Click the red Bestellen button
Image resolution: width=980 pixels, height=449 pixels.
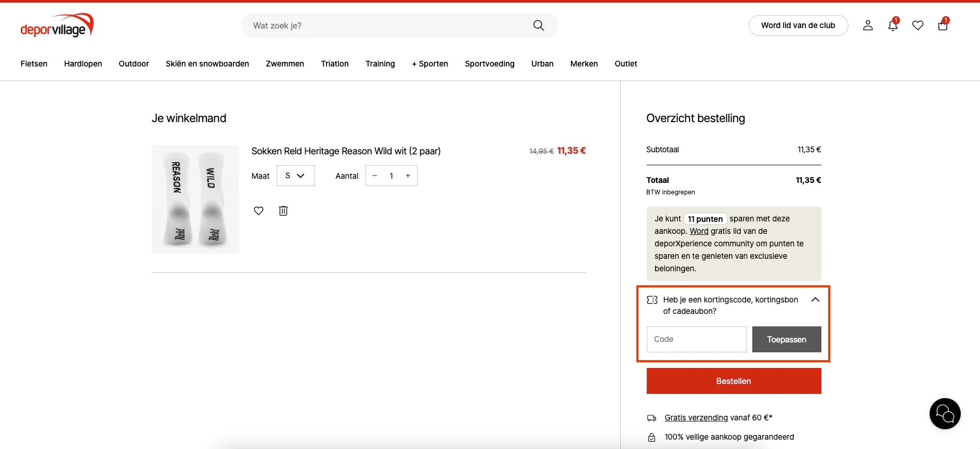coord(734,381)
